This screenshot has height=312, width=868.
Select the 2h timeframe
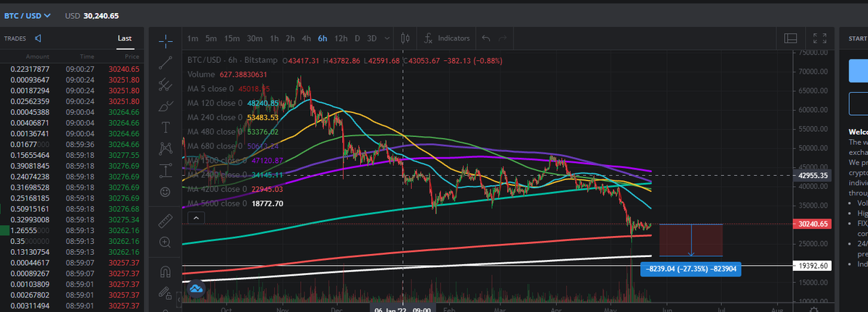tap(290, 38)
